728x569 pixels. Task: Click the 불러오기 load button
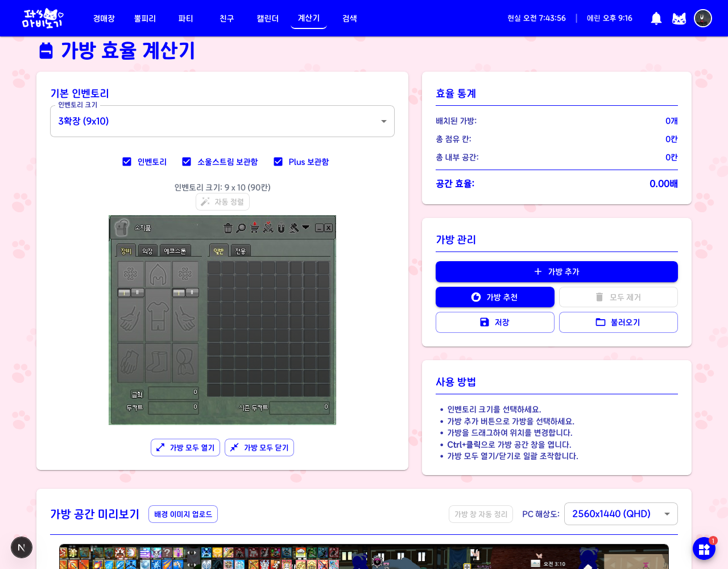(618, 322)
